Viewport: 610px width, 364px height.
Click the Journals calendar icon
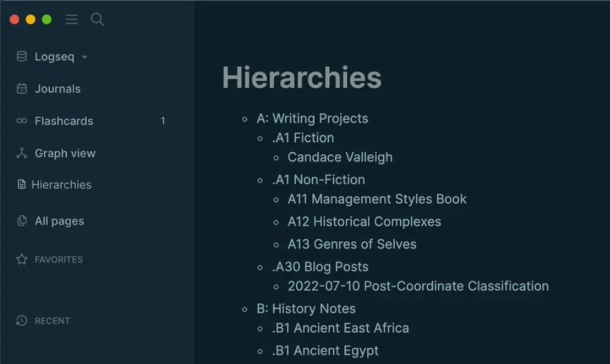point(22,89)
